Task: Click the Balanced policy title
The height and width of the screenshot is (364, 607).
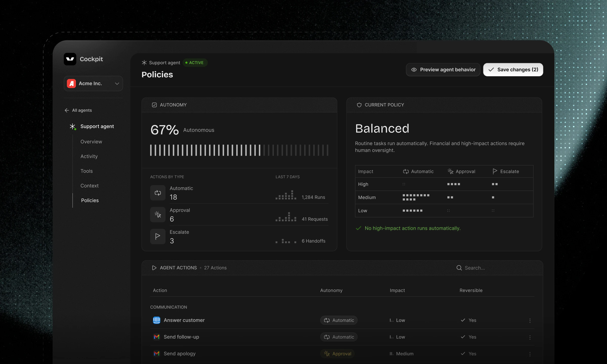Action: click(382, 128)
